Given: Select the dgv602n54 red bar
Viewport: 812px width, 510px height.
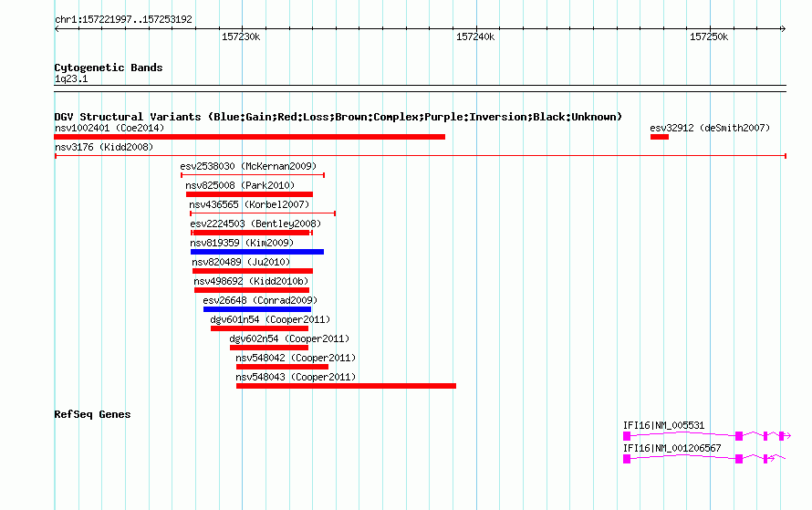Looking at the screenshot, I should [x=269, y=348].
